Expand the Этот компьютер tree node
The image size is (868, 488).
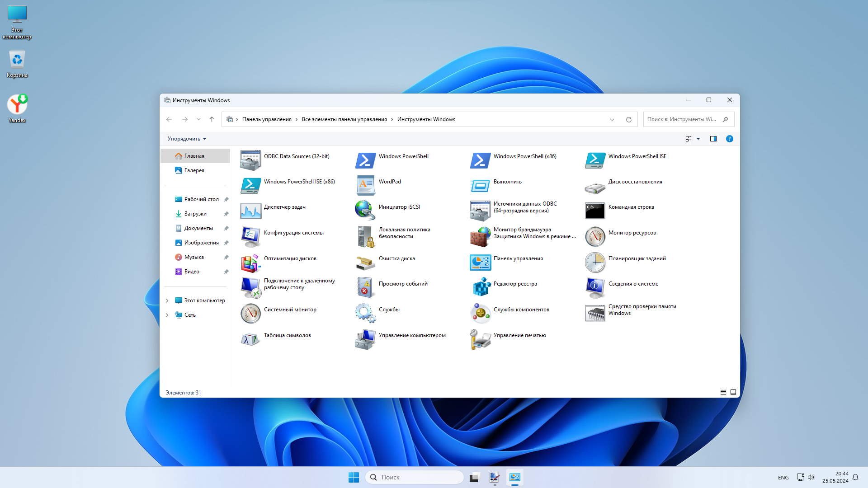[x=167, y=300]
